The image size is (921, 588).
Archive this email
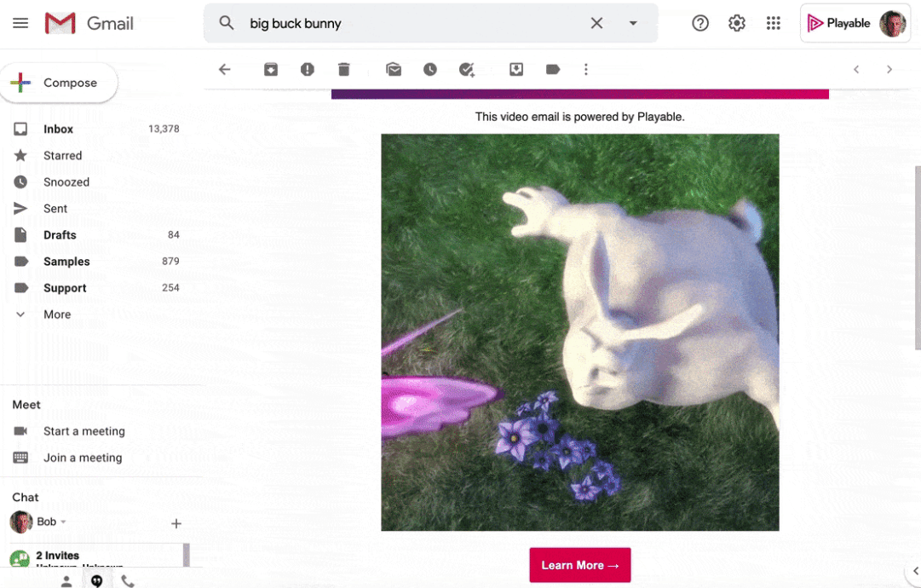[271, 69]
